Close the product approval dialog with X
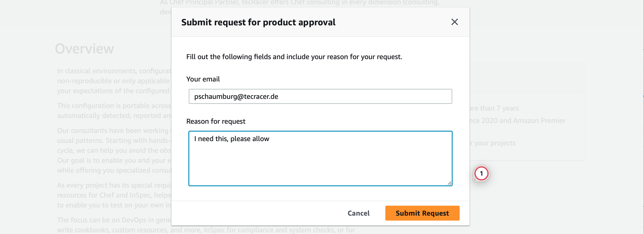 point(454,22)
